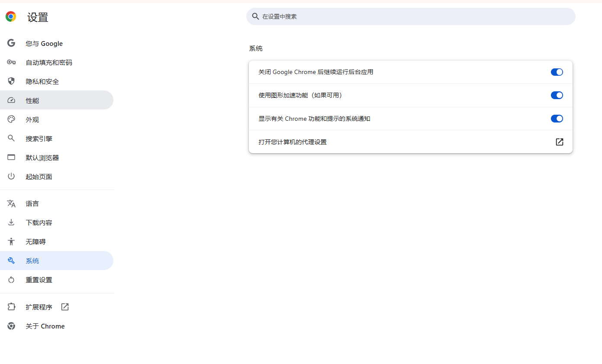Image resolution: width=602 pixels, height=364 pixels.
Task: Turn off 关闭 Google Chrome 后继续运行后台应用 toggle
Action: (x=557, y=72)
